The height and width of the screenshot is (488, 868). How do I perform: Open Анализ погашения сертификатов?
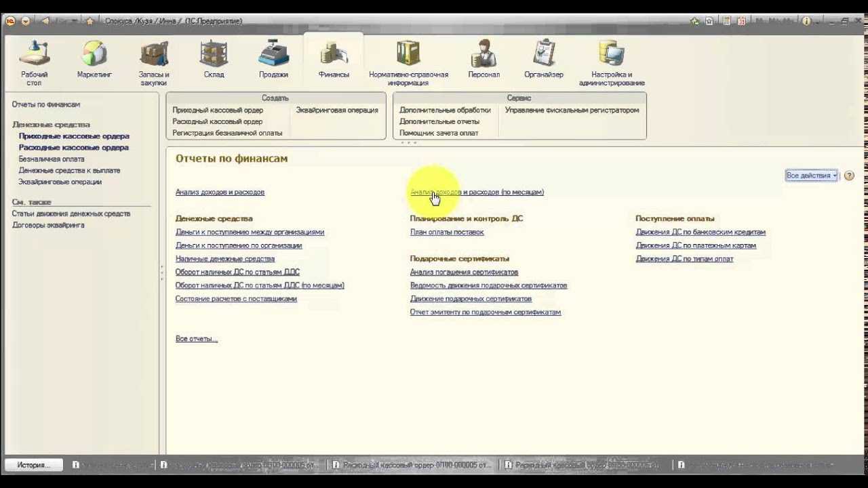tap(464, 272)
